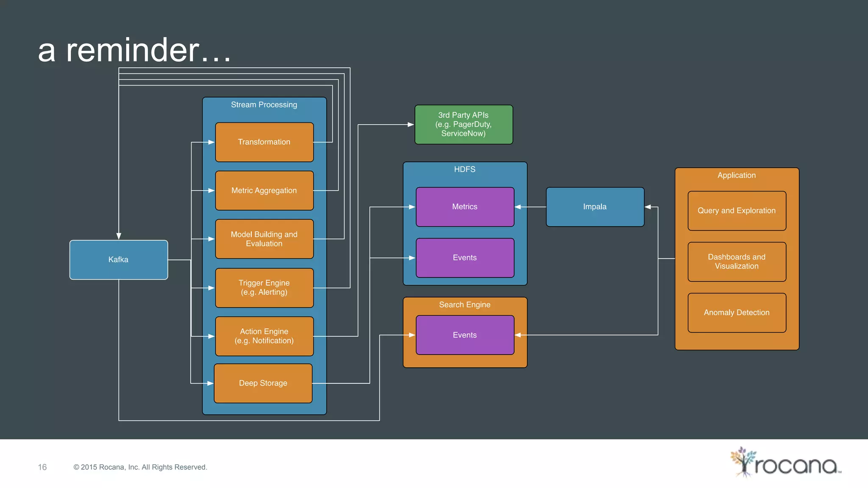Click the green 3rd Party APIs box
Viewport: 868px width, 488px height.
464,125
